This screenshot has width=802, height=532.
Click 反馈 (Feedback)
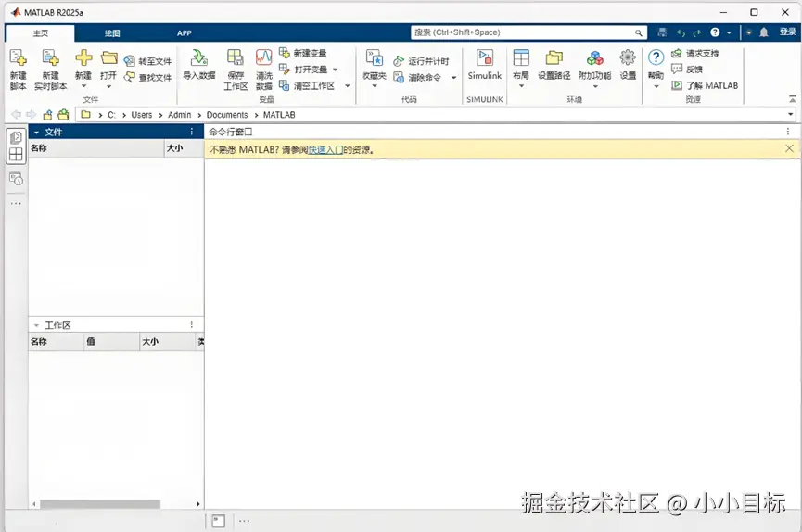(x=687, y=70)
